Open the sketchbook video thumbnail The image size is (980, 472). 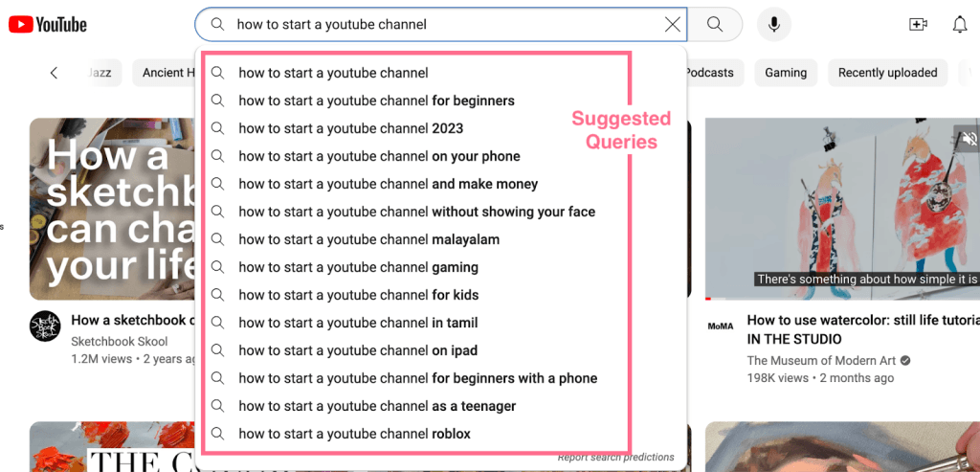pos(113,209)
